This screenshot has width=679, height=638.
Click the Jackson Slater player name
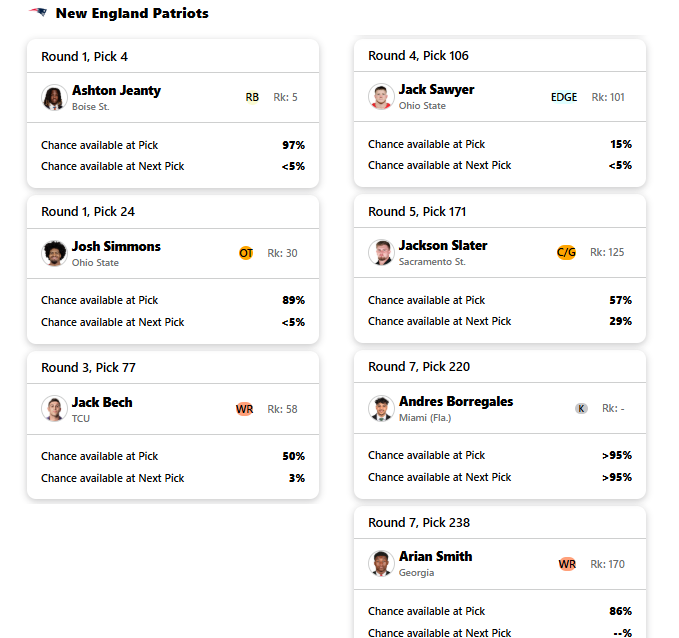tap(443, 246)
